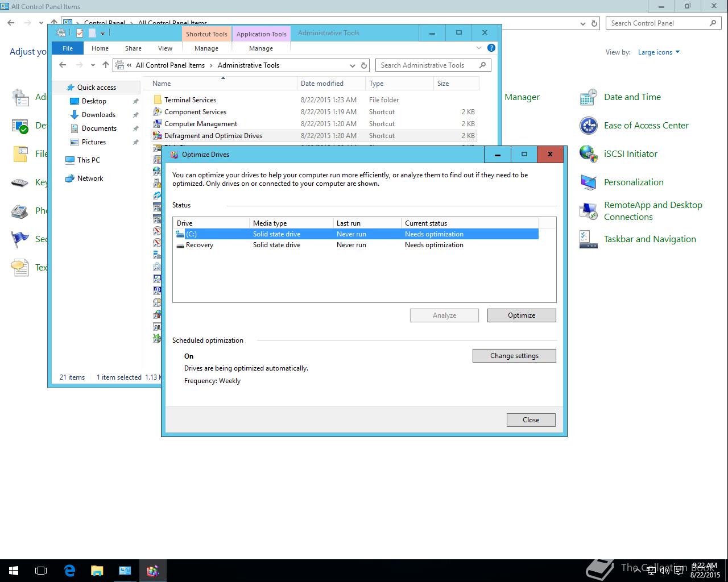Refresh the Administrative Tools address bar
The height and width of the screenshot is (582, 728).
click(x=364, y=65)
